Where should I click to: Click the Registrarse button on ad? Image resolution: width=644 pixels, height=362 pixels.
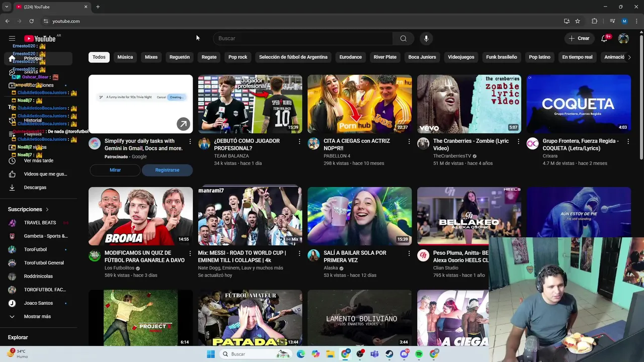pos(167,170)
